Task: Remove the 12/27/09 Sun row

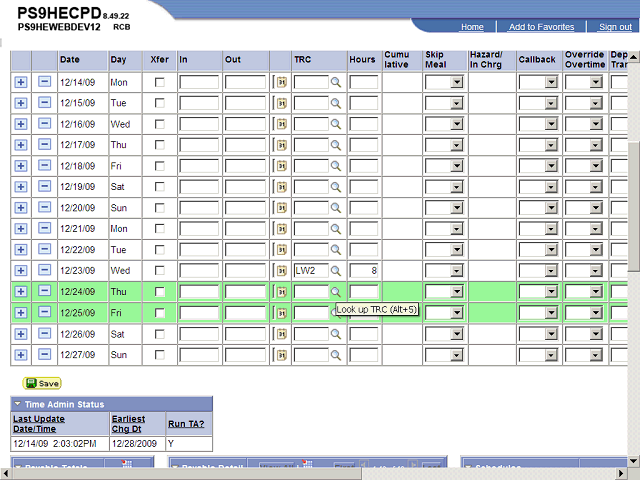Action: click(44, 354)
